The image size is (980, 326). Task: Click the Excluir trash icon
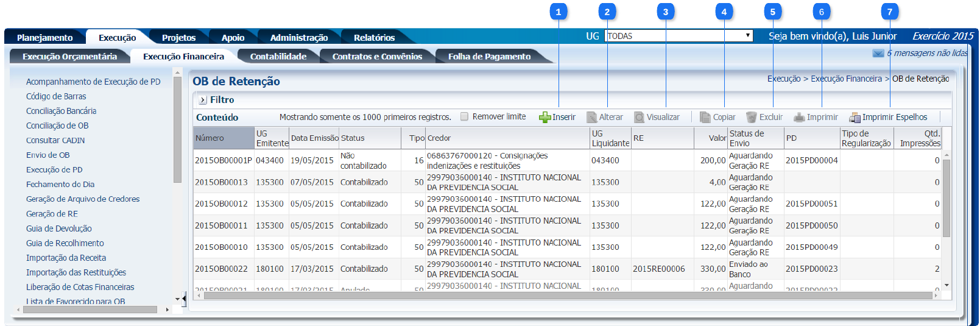pyautogui.click(x=752, y=118)
